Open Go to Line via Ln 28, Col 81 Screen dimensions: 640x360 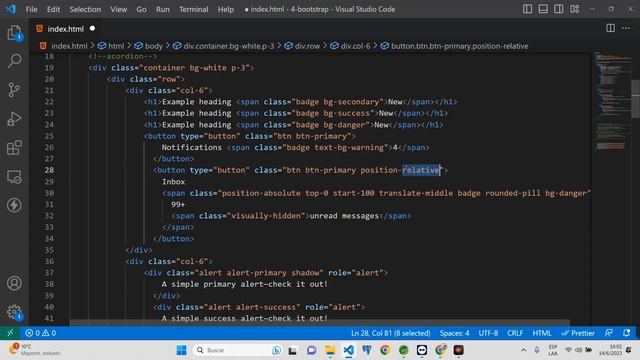390,333
